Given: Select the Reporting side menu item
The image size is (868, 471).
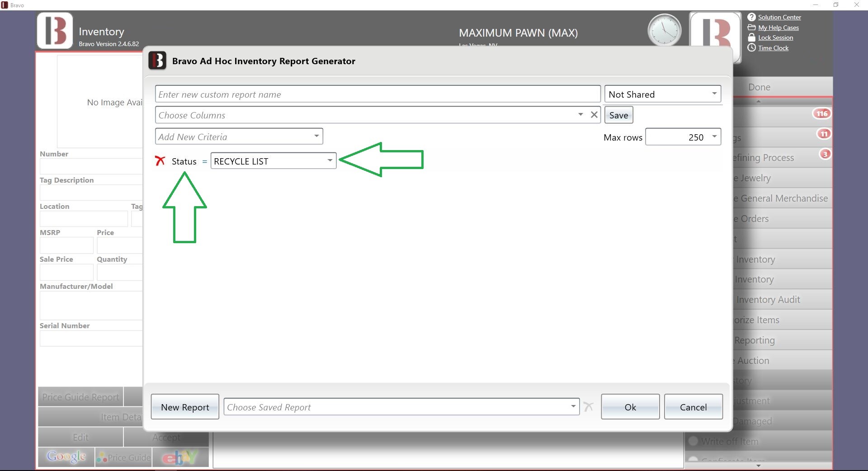Looking at the screenshot, I should (x=782, y=340).
